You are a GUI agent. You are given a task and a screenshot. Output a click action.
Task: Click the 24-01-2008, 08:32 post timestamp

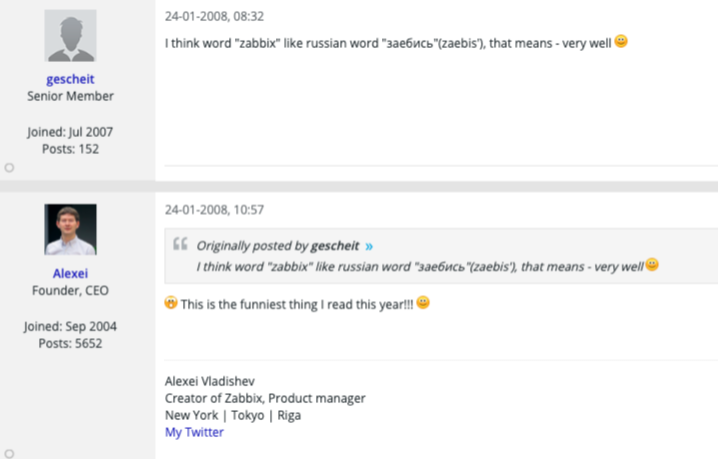click(214, 16)
